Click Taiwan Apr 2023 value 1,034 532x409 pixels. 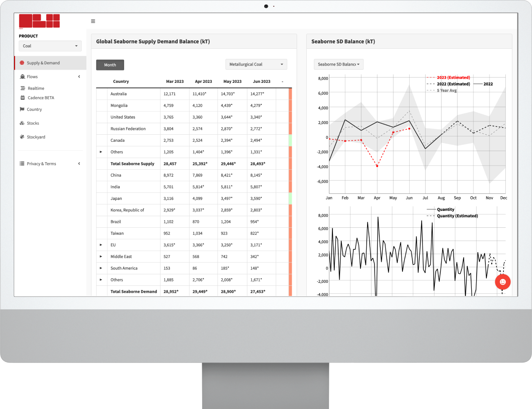pos(198,233)
